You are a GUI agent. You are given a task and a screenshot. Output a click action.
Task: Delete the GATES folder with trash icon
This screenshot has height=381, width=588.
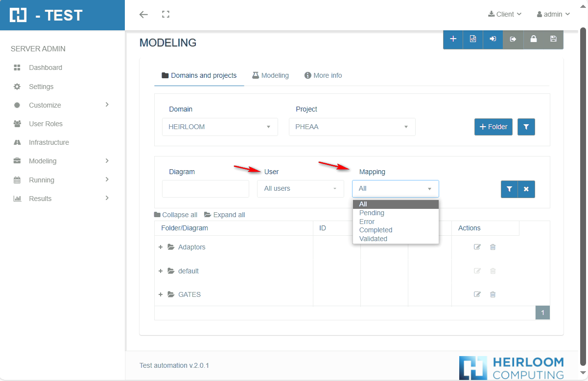pos(493,294)
